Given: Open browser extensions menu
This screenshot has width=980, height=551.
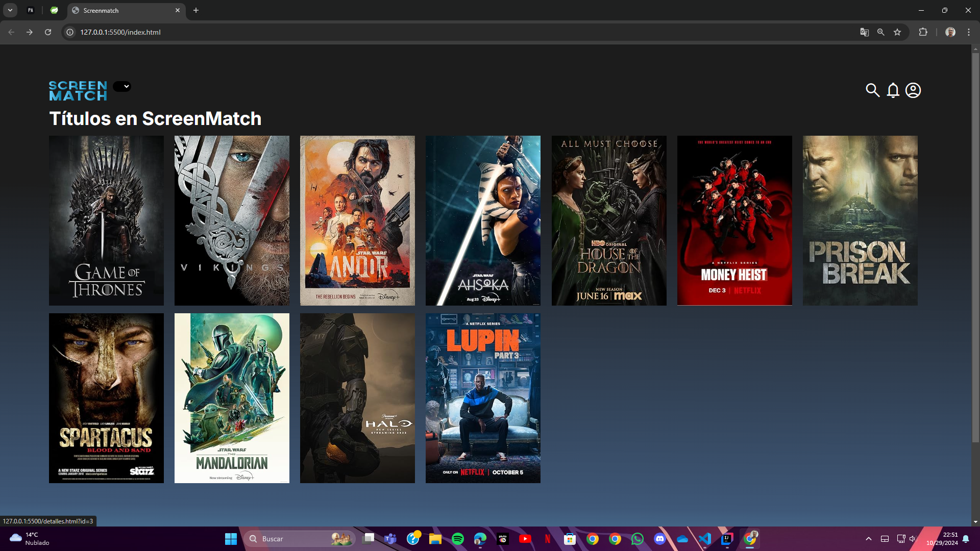Looking at the screenshot, I should (923, 32).
